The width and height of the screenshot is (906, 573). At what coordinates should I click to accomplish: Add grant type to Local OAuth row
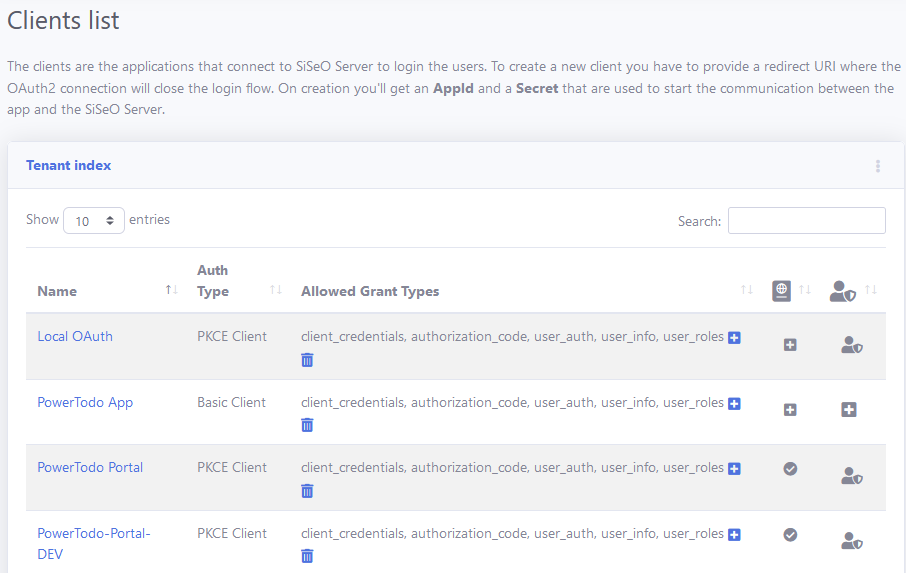(x=734, y=338)
